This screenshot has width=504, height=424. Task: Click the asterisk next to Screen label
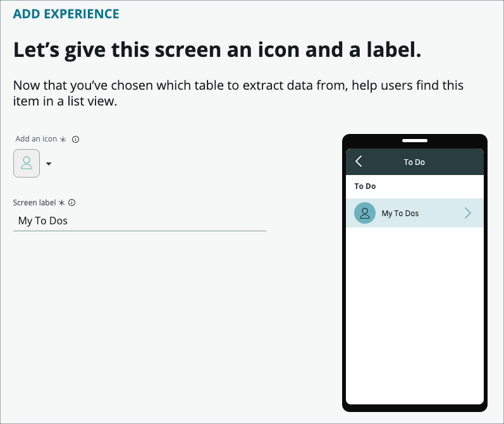pos(62,203)
